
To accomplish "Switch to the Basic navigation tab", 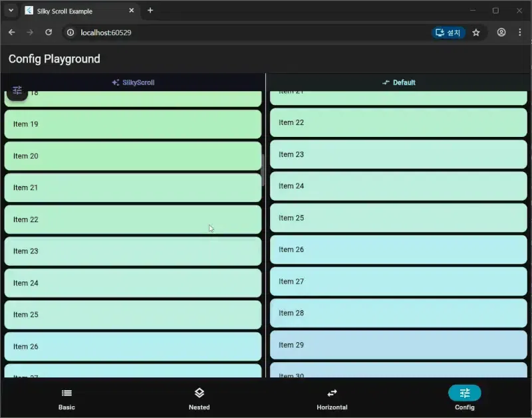I will (66, 399).
